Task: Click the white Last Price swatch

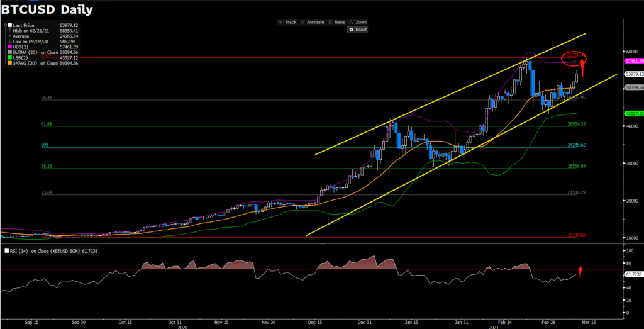Action: 9,25
